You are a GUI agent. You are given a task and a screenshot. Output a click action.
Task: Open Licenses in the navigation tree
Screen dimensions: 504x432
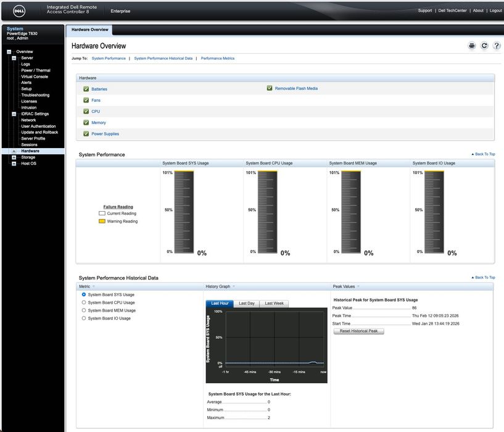click(29, 101)
